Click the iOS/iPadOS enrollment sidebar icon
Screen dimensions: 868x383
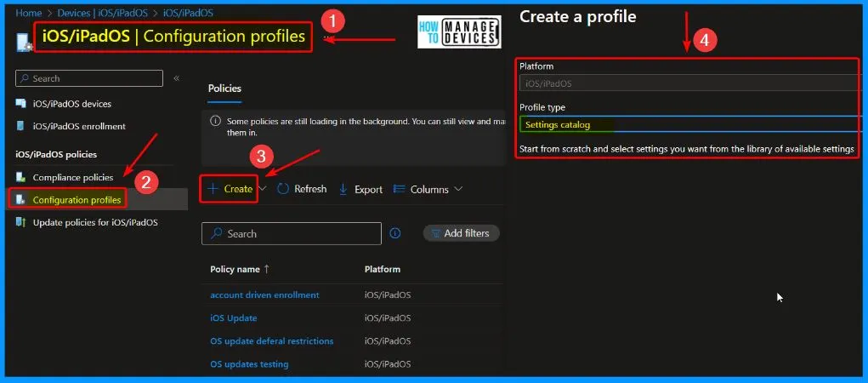coord(21,126)
